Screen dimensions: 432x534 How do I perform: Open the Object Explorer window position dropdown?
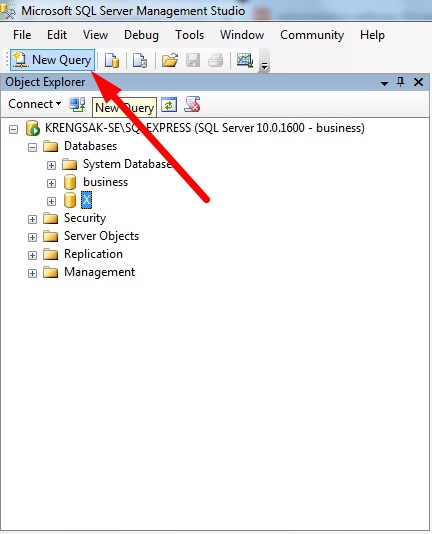pyautogui.click(x=384, y=83)
